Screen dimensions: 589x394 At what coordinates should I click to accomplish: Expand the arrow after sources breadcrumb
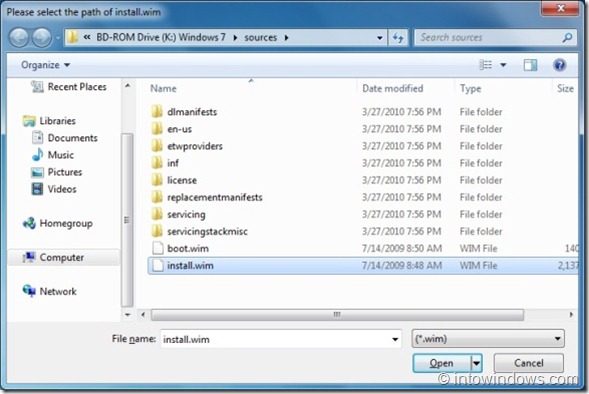tap(286, 38)
